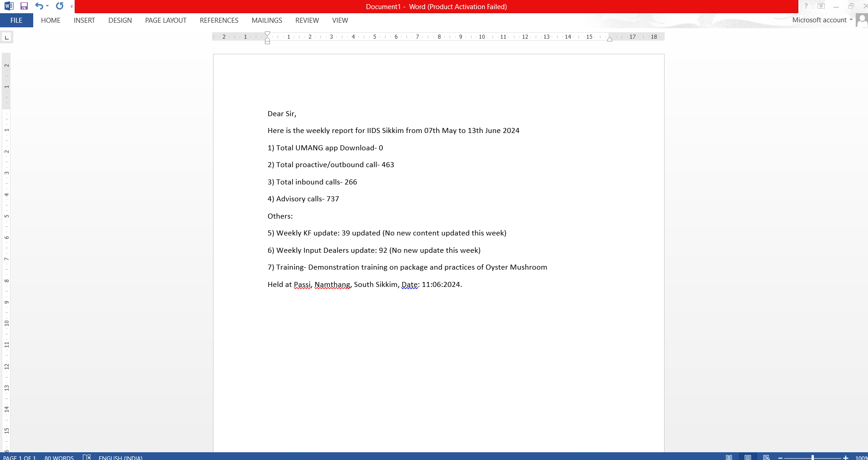Click the Others: heading line
This screenshot has height=460, width=868.
coord(280,216)
